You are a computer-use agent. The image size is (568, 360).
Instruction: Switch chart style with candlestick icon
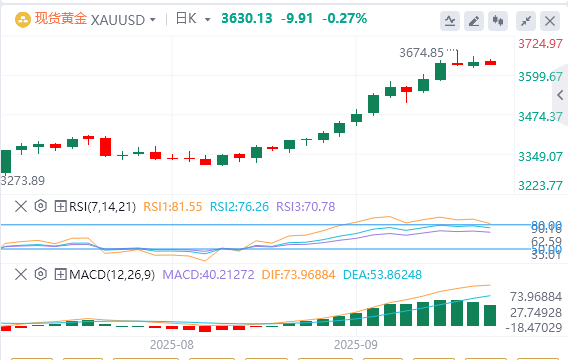498,21
